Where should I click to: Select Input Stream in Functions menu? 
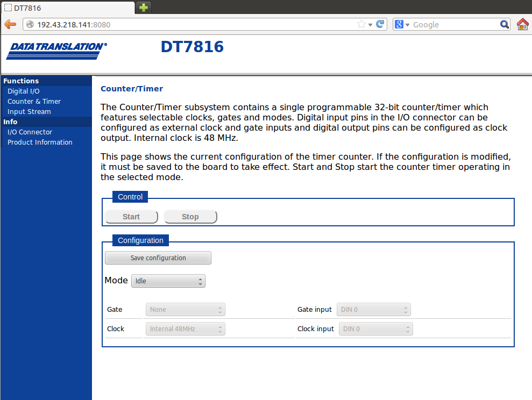tap(29, 112)
